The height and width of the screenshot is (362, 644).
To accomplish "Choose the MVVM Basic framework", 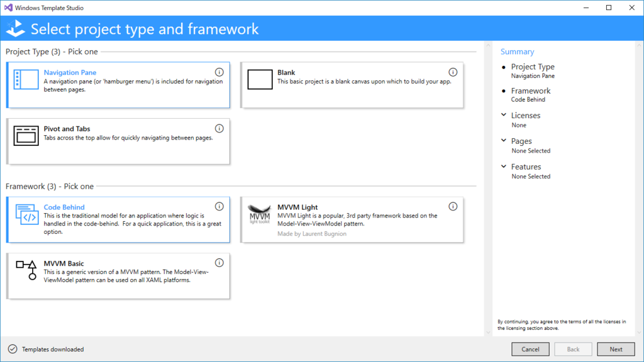I will (x=118, y=276).
